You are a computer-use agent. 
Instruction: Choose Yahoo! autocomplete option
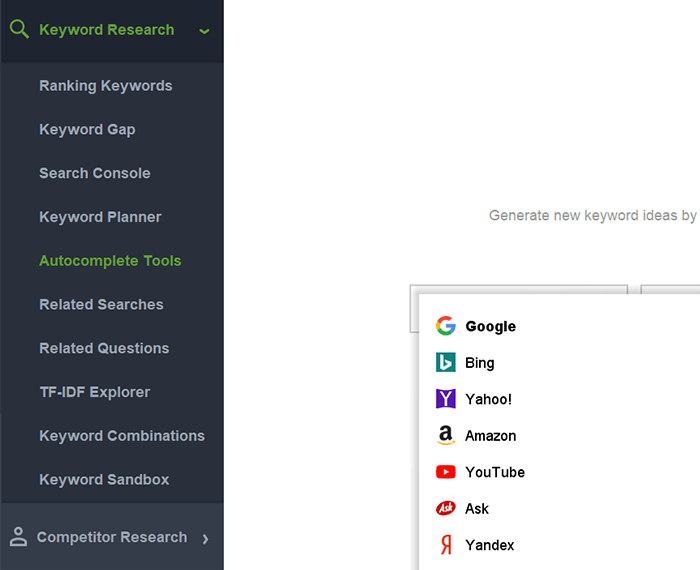point(488,399)
